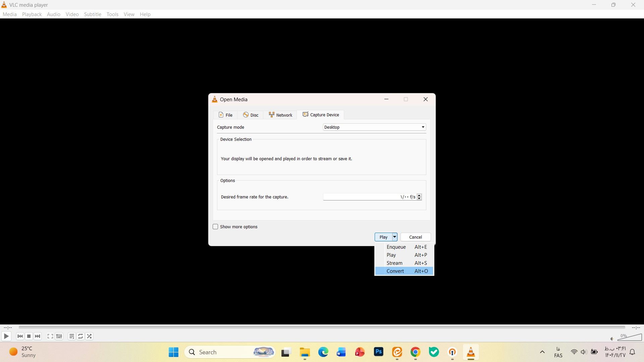
Task: Toggle loop playback icon
Action: [80, 336]
